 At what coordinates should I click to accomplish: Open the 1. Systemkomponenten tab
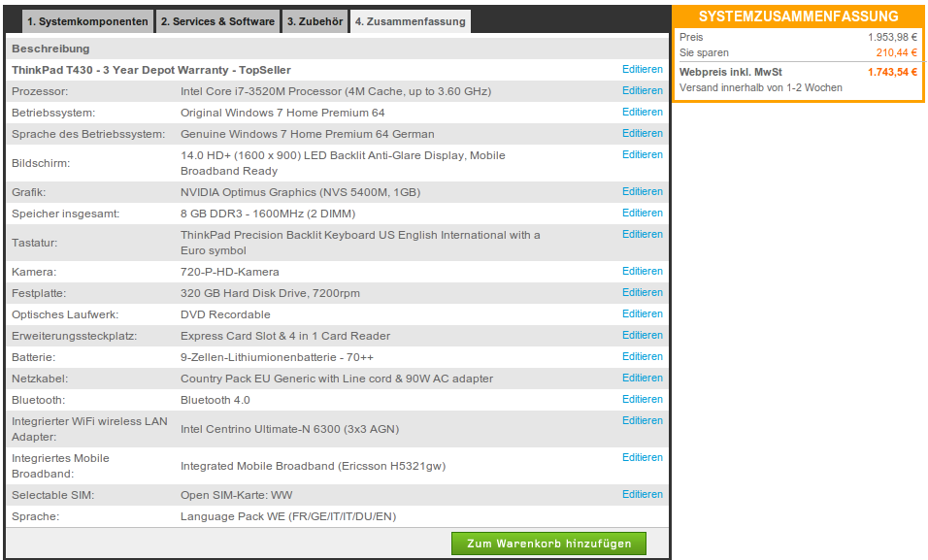tap(87, 21)
